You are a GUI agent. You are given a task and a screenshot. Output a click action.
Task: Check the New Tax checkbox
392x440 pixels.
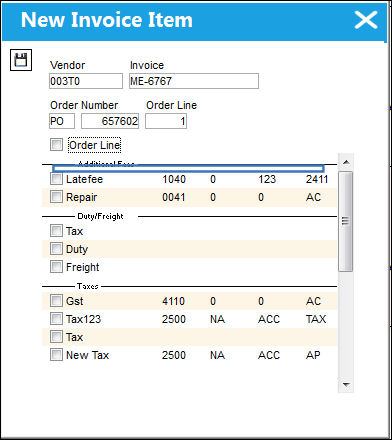pos(56,355)
